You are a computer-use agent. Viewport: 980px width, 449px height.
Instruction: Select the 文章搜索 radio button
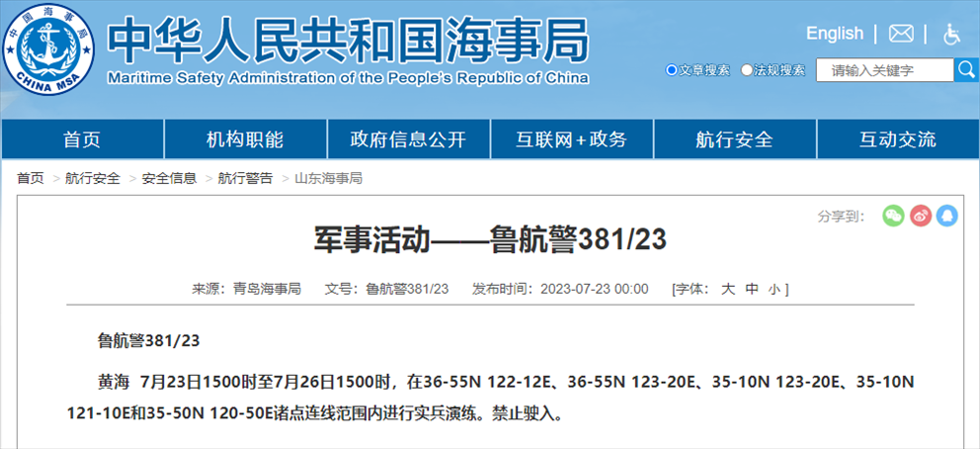click(x=672, y=70)
